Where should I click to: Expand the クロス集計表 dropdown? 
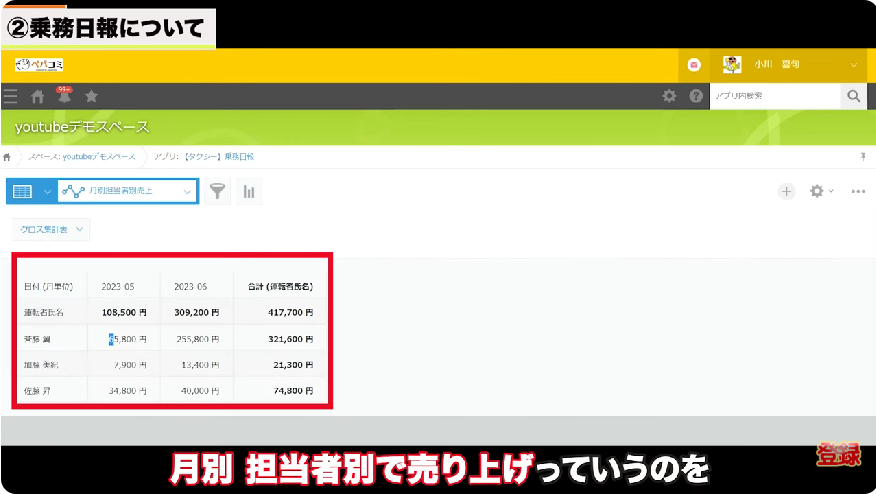pos(51,229)
